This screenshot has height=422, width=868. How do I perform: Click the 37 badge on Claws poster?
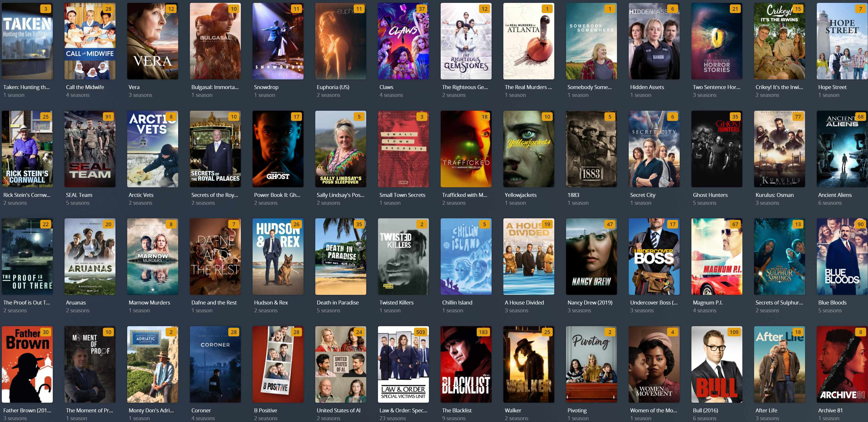tap(422, 9)
